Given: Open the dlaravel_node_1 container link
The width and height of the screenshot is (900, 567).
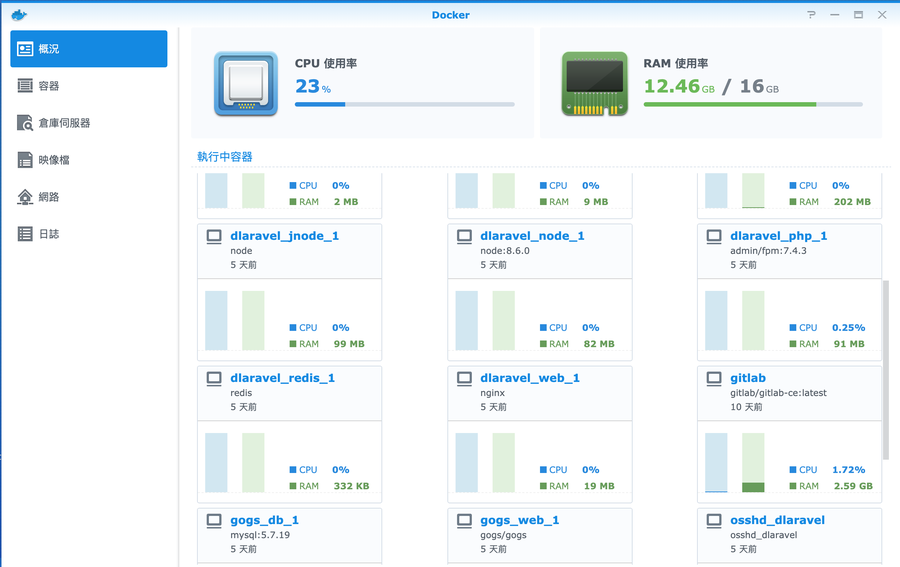Looking at the screenshot, I should coord(532,236).
